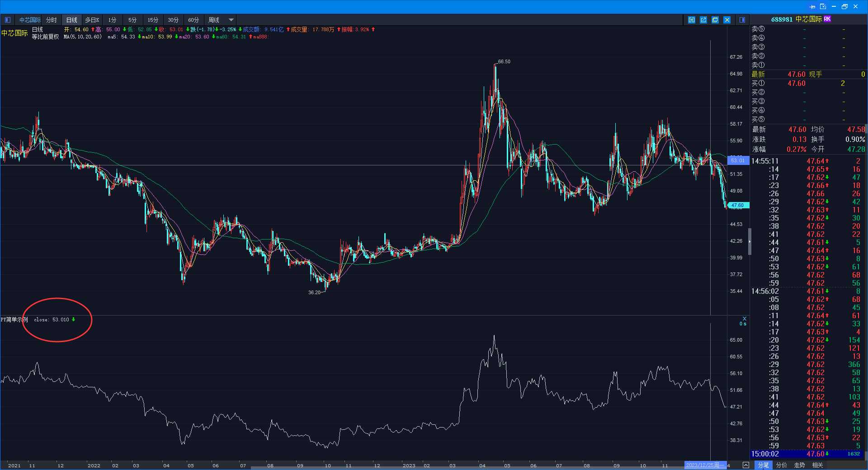Switch to 多日K chart tab
Screen dimensions: 868x470
click(x=92, y=20)
